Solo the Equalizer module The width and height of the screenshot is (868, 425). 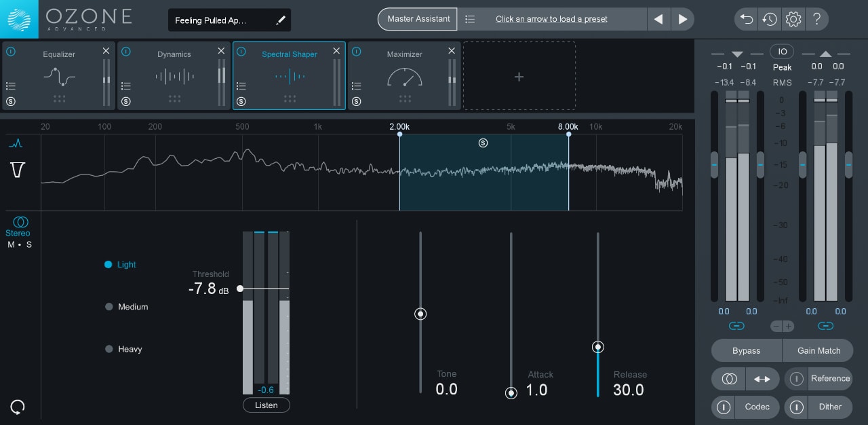(11, 102)
